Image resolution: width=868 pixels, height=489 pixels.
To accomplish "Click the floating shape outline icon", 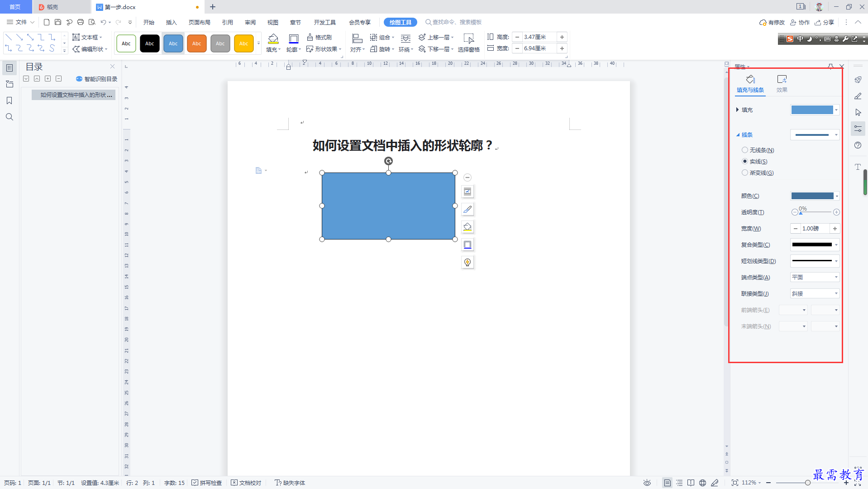I will pos(467,244).
